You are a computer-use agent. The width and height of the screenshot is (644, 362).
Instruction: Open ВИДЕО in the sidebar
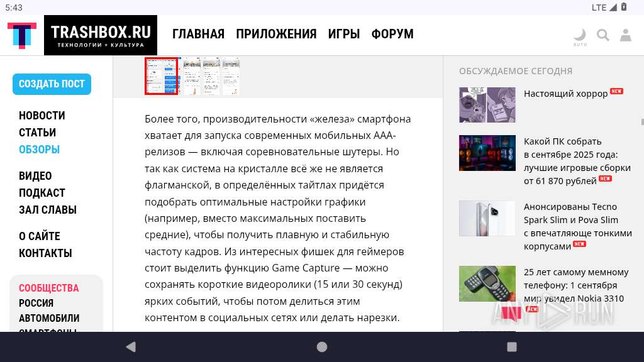click(x=35, y=176)
